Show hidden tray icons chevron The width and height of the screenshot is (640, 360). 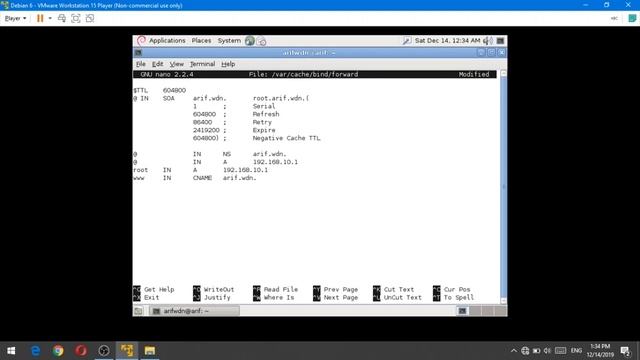(513, 351)
